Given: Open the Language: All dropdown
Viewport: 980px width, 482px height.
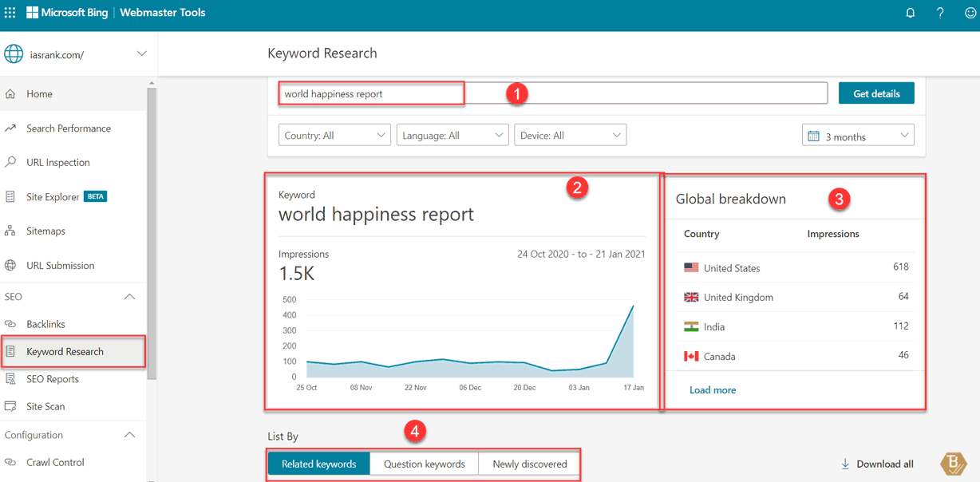Looking at the screenshot, I should pos(452,136).
